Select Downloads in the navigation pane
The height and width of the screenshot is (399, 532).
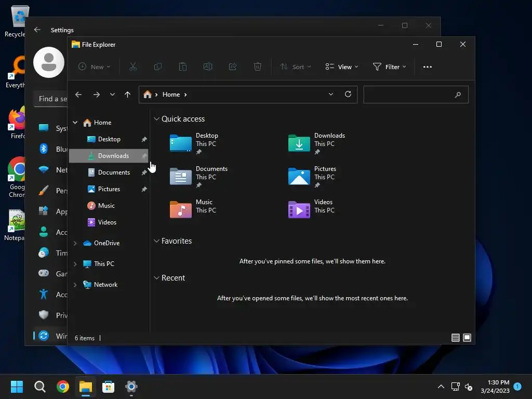pyautogui.click(x=109, y=156)
